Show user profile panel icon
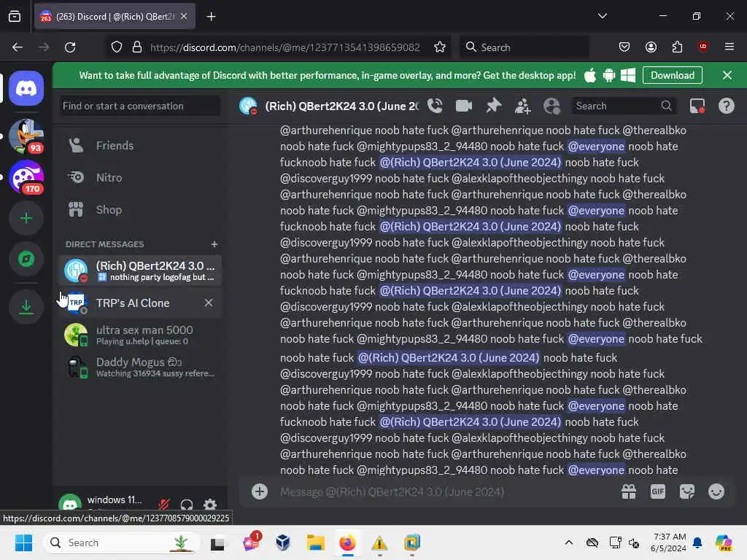This screenshot has width=747, height=560. [551, 106]
